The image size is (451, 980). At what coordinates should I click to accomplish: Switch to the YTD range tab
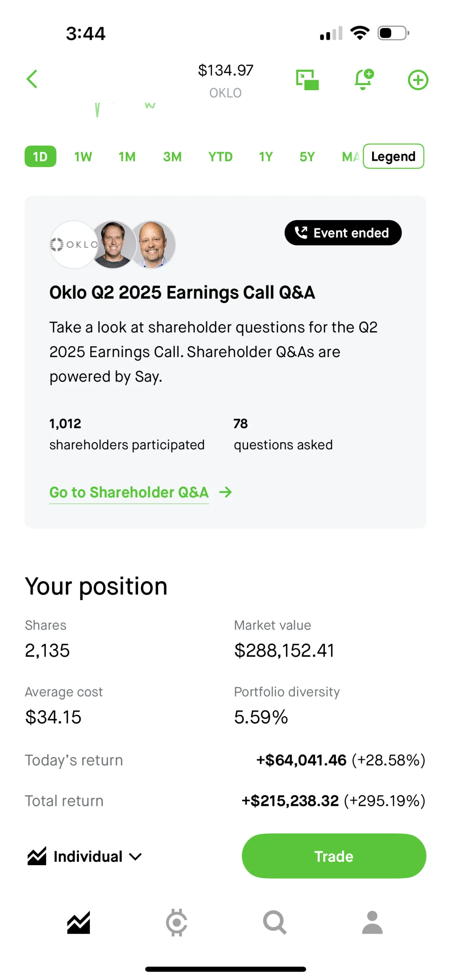220,157
